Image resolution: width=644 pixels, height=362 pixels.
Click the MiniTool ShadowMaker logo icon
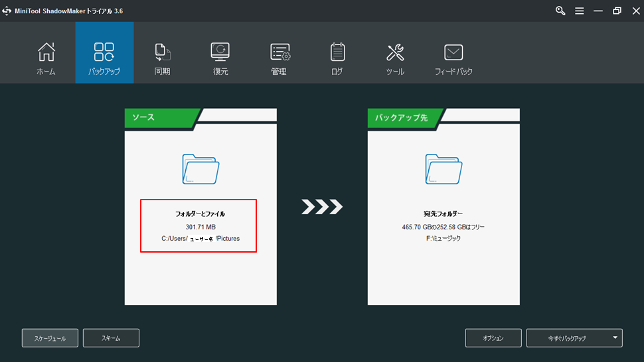coord(7,11)
